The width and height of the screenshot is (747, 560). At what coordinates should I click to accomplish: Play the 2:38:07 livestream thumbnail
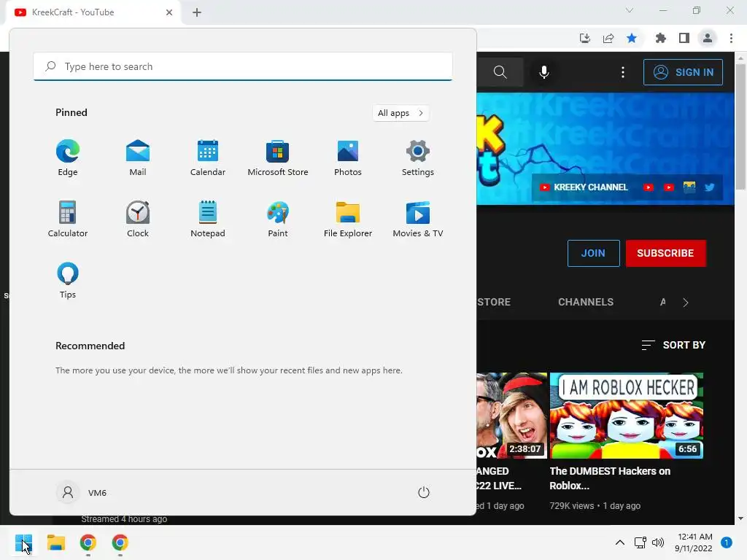coord(511,416)
